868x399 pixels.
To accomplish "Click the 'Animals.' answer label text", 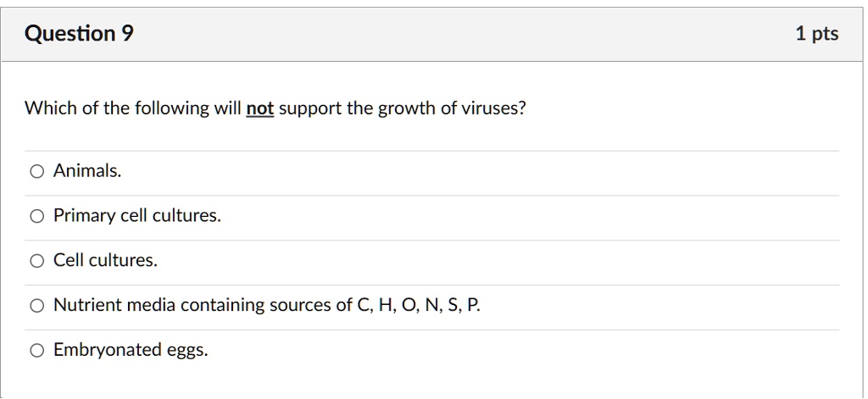I will coord(87,171).
